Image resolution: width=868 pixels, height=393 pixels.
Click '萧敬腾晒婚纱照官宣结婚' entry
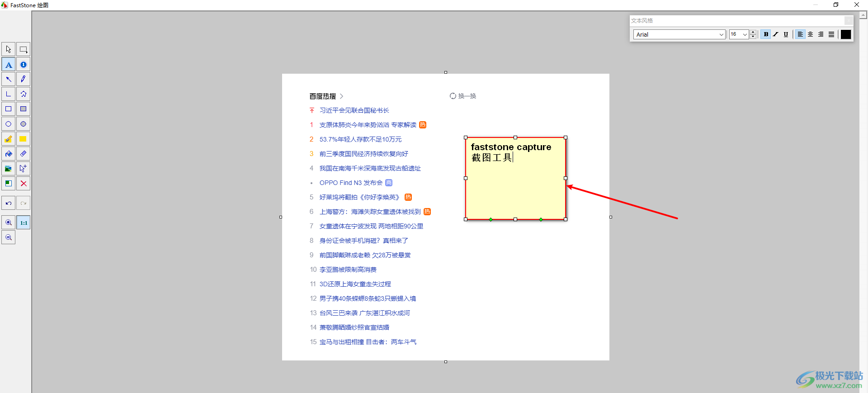pyautogui.click(x=354, y=327)
